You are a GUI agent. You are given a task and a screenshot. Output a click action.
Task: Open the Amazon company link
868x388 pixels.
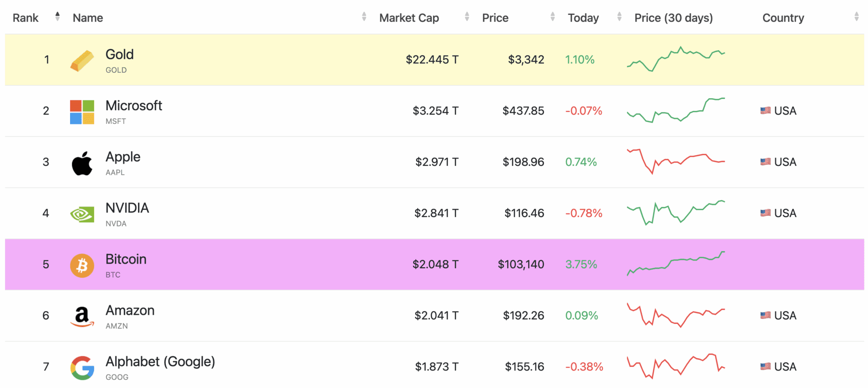click(x=130, y=310)
